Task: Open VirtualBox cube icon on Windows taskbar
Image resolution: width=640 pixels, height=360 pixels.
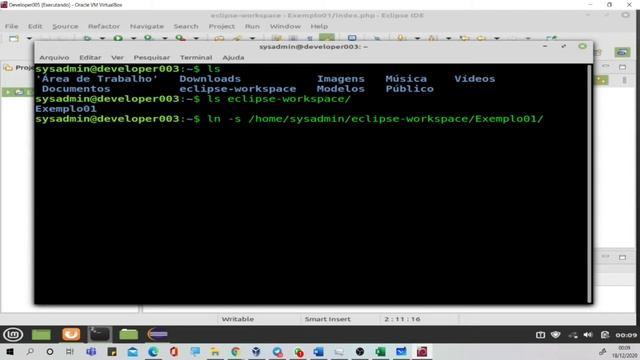Action: [x=256, y=351]
